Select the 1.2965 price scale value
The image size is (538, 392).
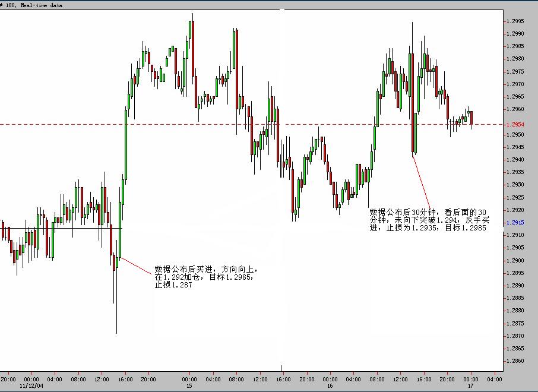click(515, 97)
